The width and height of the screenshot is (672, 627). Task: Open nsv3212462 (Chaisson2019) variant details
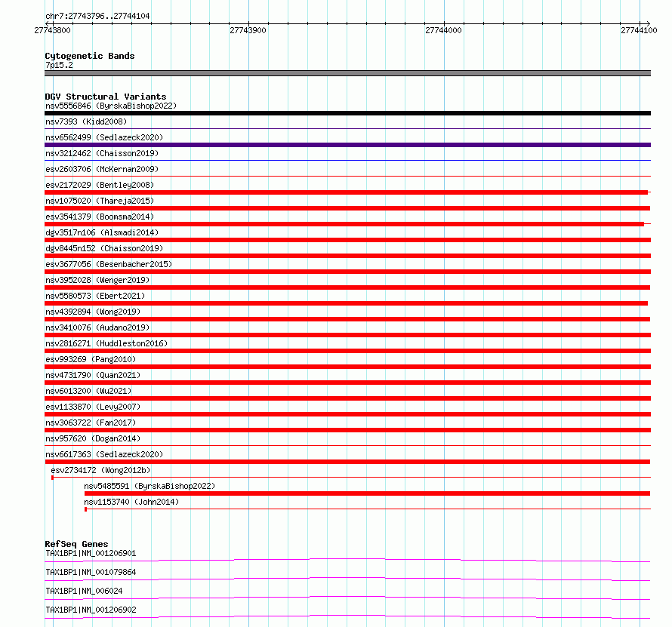tap(102, 153)
